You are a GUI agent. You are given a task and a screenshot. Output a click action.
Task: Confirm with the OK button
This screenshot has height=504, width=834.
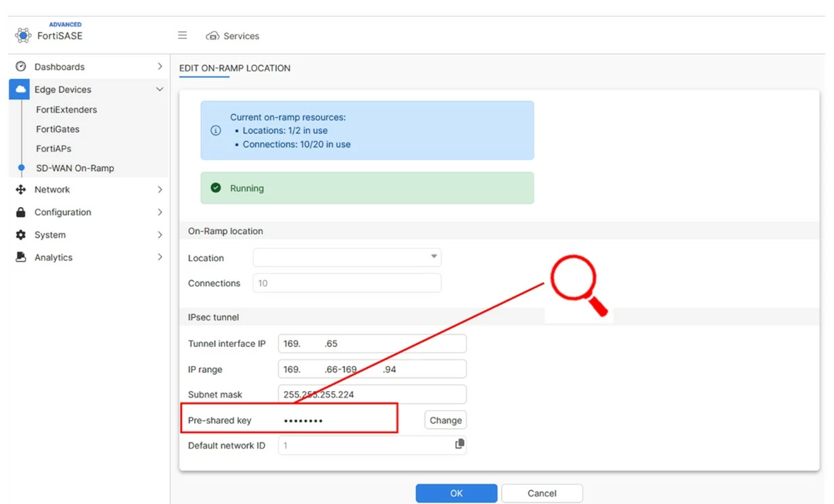(457, 493)
